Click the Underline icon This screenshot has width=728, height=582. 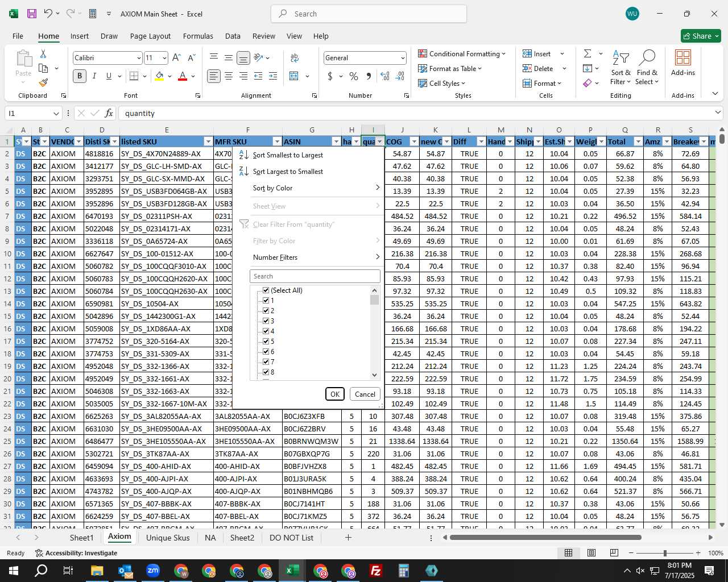pos(109,76)
